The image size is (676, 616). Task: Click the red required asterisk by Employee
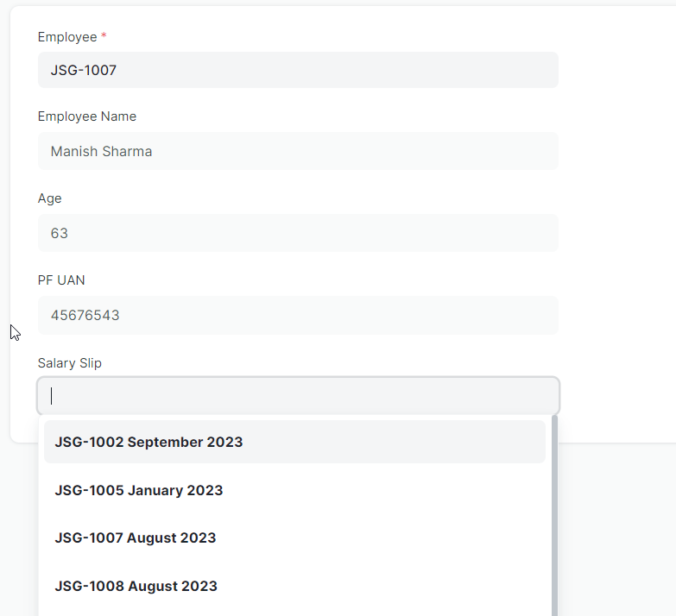[104, 35]
